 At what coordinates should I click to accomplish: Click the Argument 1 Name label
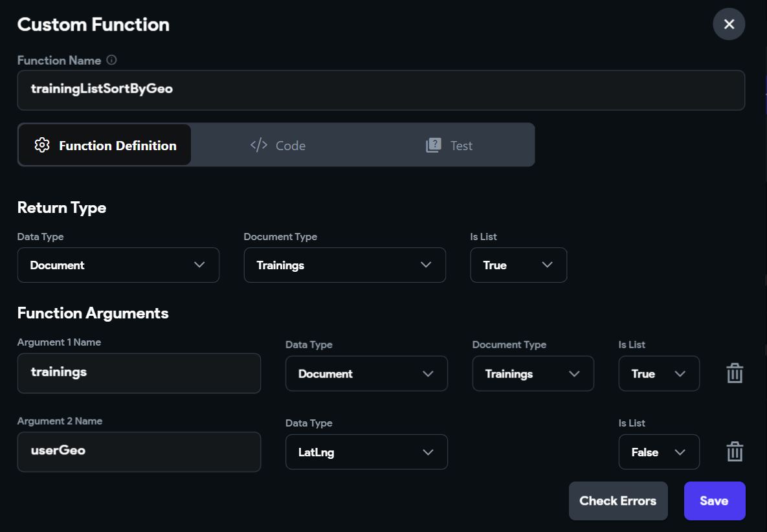coord(59,342)
